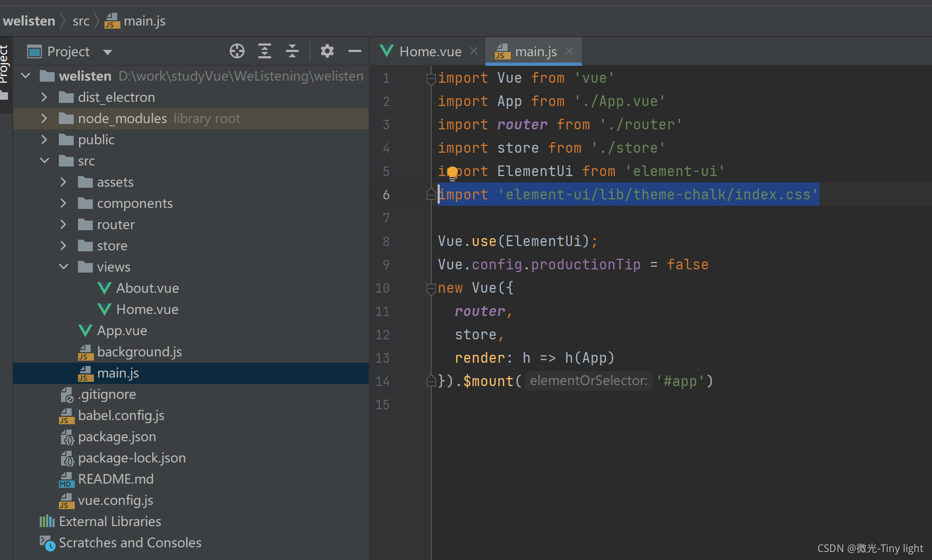The image size is (932, 560).
Task: Click the Select Opened File locate icon
Action: 237,51
